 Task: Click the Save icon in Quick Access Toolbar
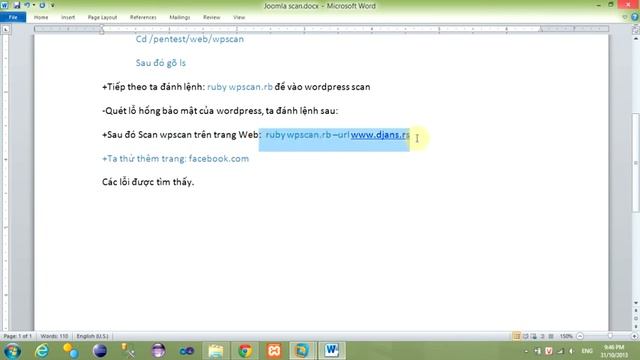click(17, 5)
